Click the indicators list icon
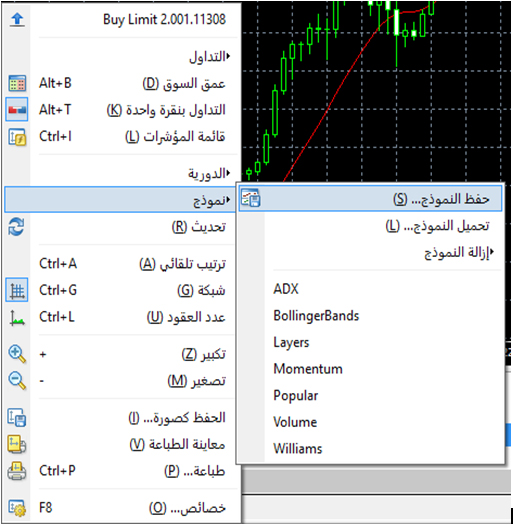Screen dimensions: 513x525 [x=17, y=137]
